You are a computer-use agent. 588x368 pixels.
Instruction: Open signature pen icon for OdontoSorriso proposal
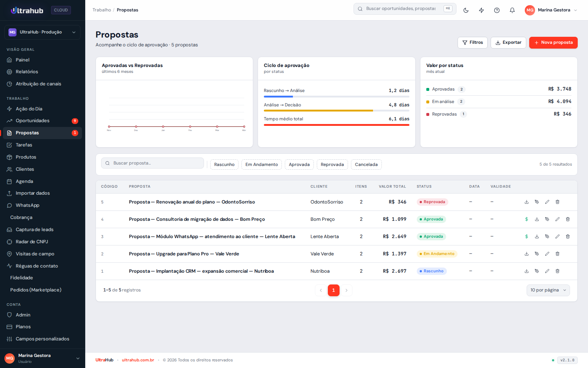(x=537, y=202)
